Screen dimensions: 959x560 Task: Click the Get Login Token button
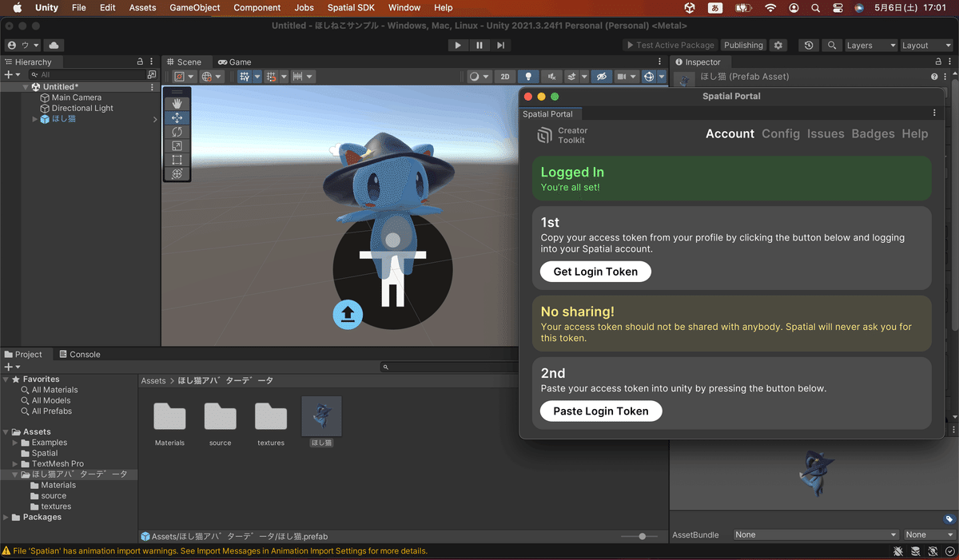tap(595, 272)
